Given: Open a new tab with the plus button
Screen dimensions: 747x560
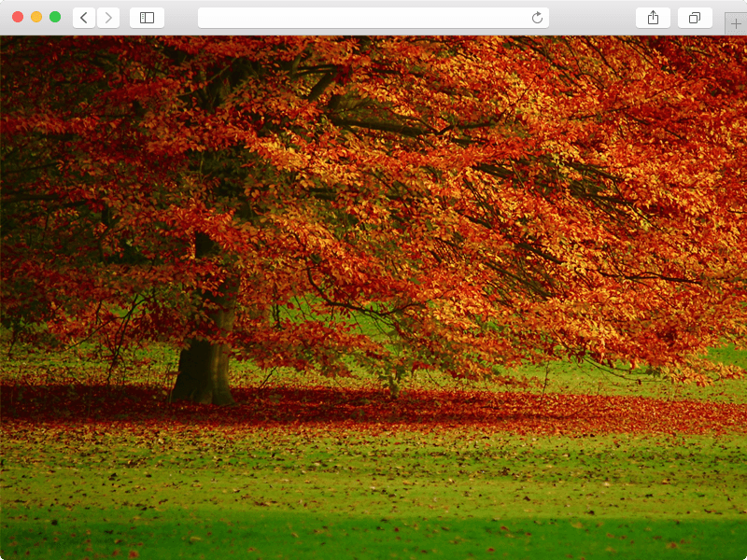Looking at the screenshot, I should click(736, 24).
